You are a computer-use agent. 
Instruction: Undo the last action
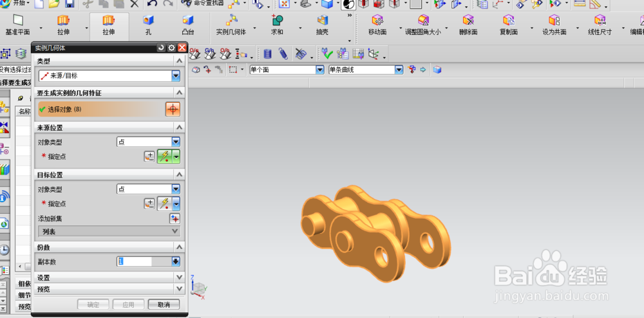152,4
